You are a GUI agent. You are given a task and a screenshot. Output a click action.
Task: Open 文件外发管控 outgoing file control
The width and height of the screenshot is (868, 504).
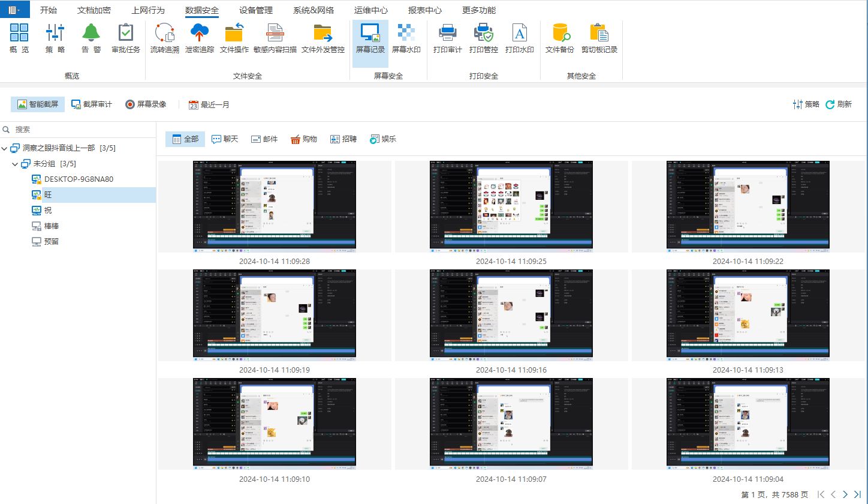pos(323,40)
